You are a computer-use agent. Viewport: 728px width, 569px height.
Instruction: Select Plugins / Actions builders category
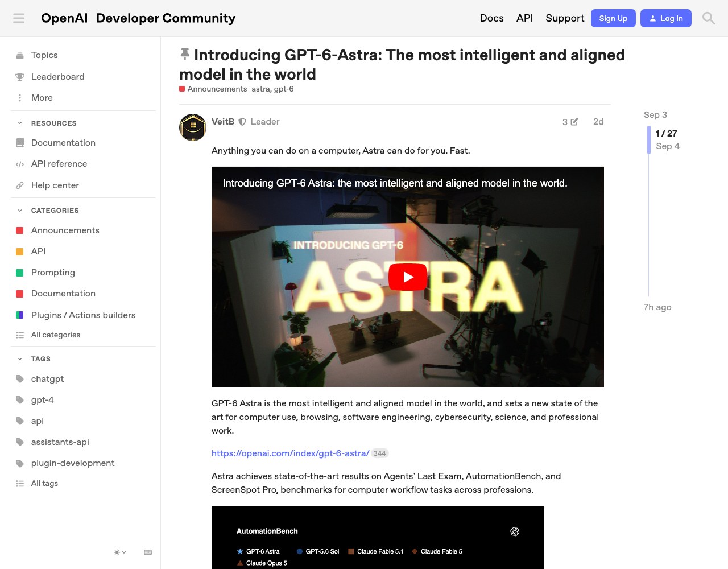click(x=83, y=315)
